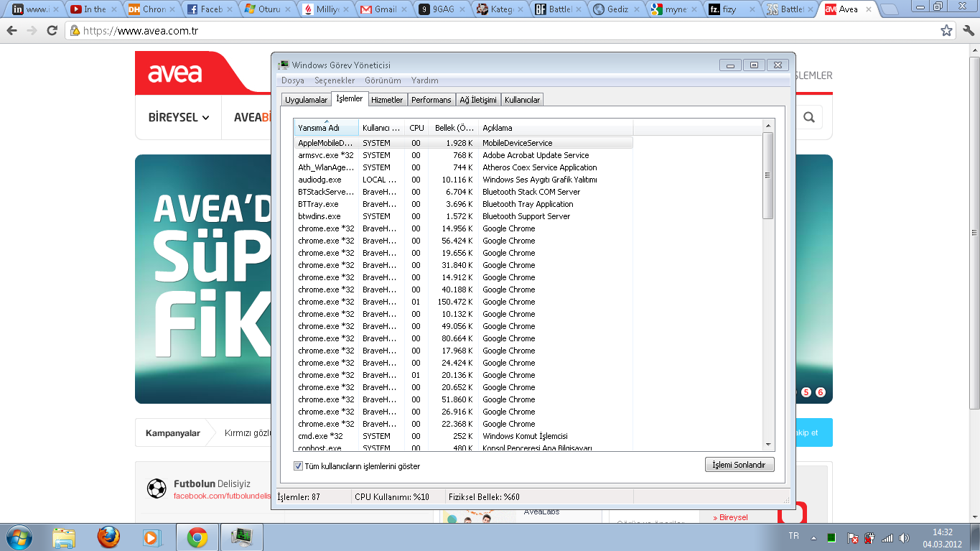Select the armsvc.exe *32 process
This screenshot has width=980, height=551.
(x=464, y=155)
